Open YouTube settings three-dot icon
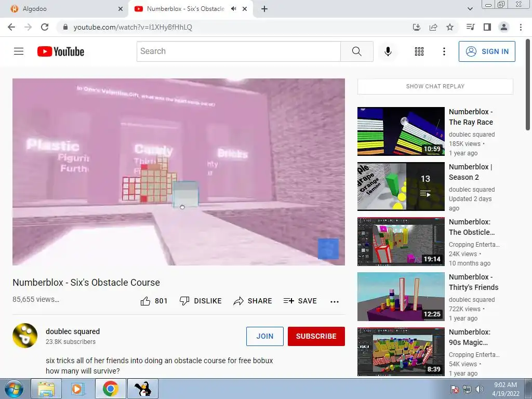 (444, 51)
